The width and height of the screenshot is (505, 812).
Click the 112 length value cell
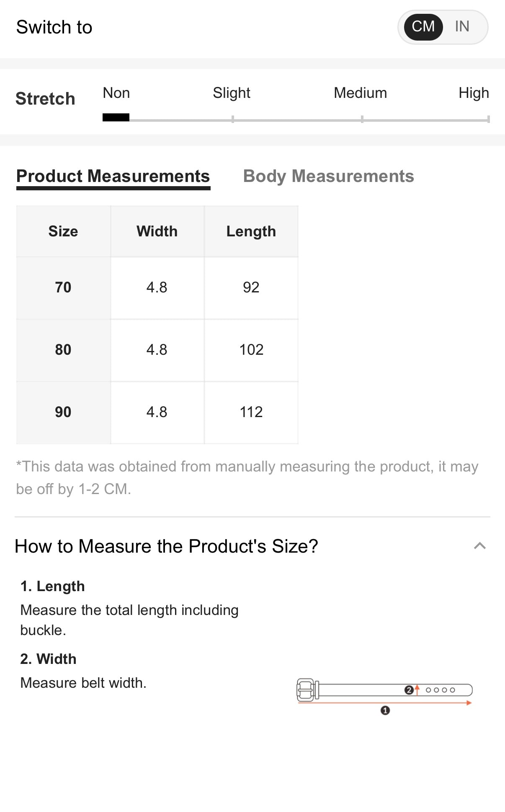click(x=251, y=412)
